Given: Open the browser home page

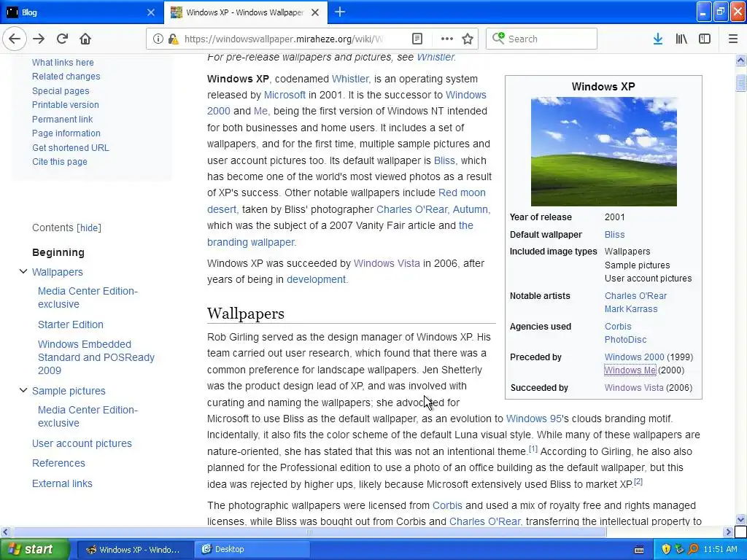Looking at the screenshot, I should (x=85, y=39).
